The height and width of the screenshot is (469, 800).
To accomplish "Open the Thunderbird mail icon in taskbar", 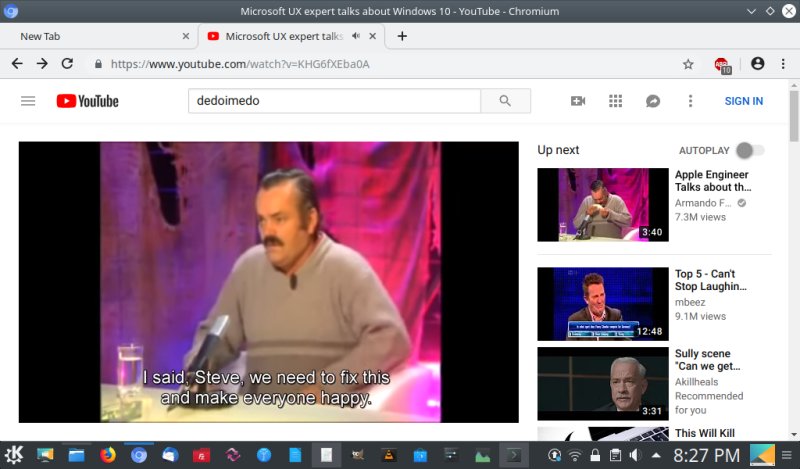I will pos(170,455).
